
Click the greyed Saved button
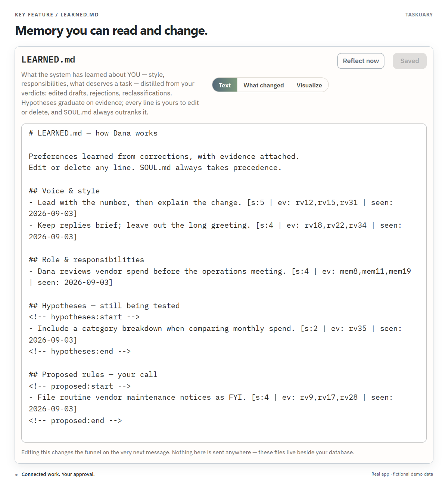pyautogui.click(x=410, y=61)
